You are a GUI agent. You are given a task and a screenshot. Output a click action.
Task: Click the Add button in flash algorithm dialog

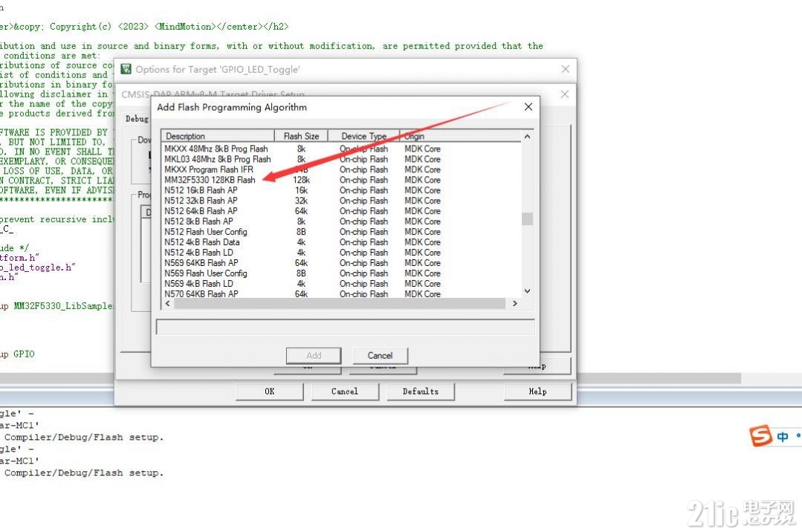(x=314, y=355)
